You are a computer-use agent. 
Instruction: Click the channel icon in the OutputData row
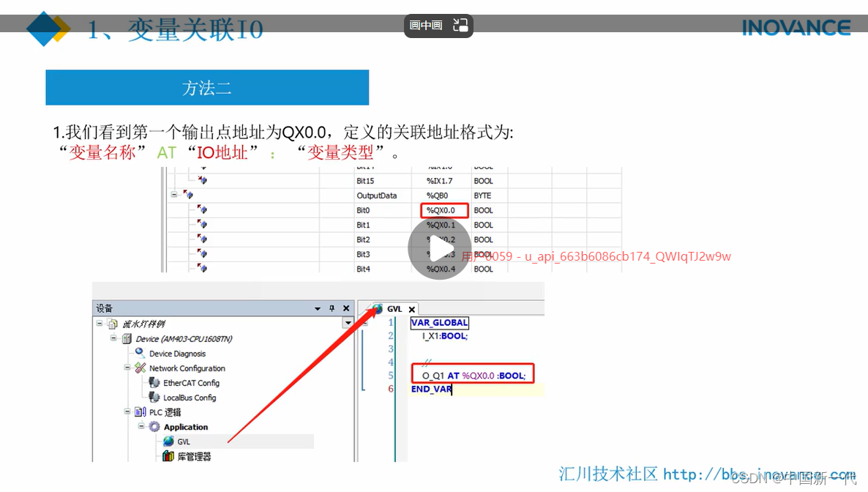pyautogui.click(x=188, y=194)
